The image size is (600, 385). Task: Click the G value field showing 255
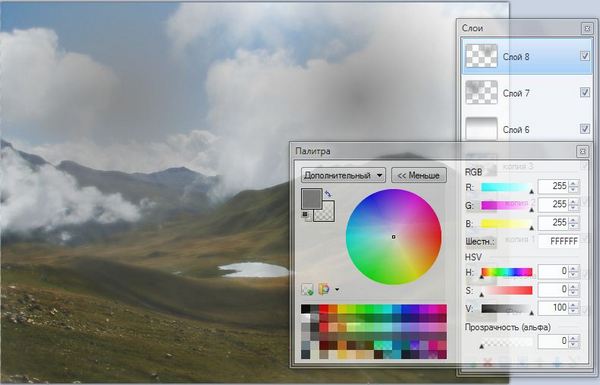(553, 204)
